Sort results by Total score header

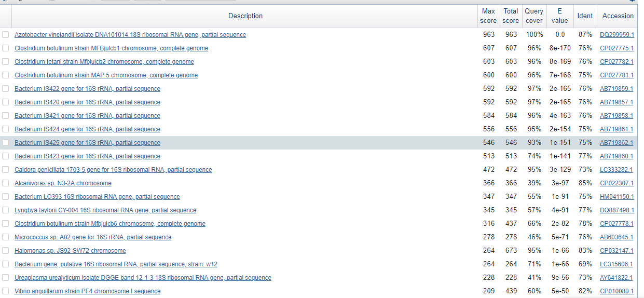pos(511,16)
